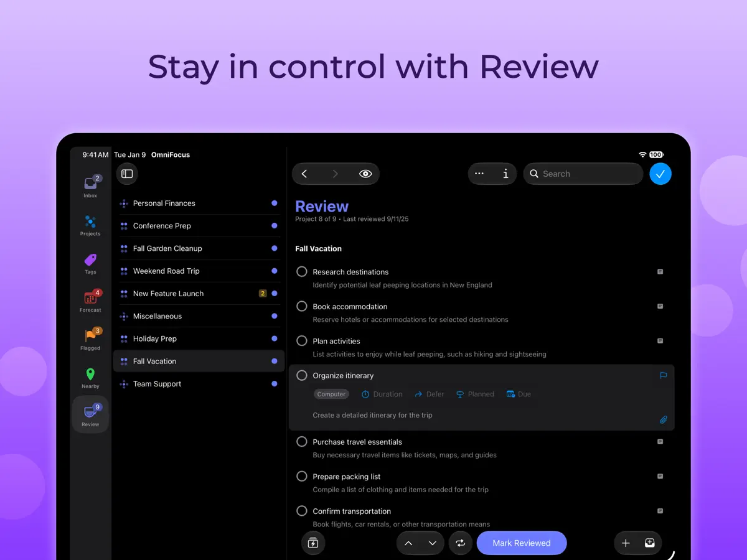Select Fall Vacation project
The height and width of the screenshot is (560, 747).
point(199,361)
